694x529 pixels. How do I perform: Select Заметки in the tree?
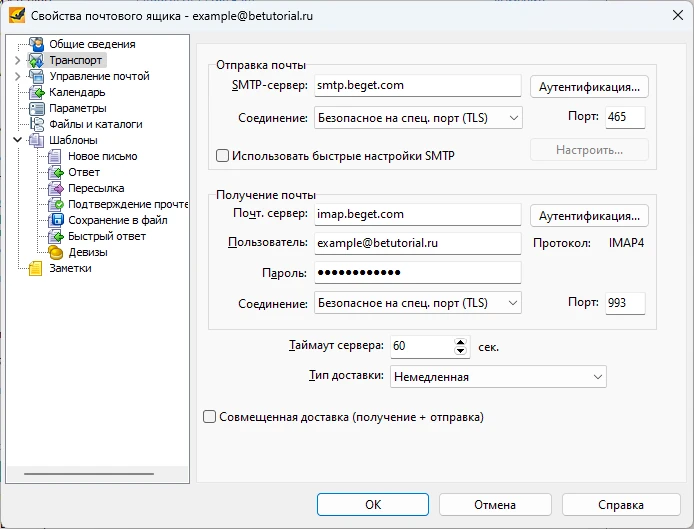pos(70,268)
